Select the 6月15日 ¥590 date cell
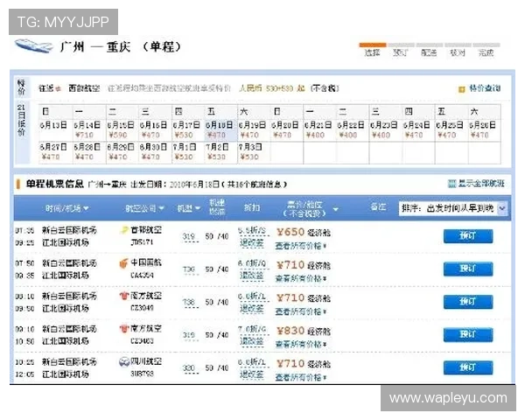The height and width of the screenshot is (420, 525). pyautogui.click(x=121, y=130)
